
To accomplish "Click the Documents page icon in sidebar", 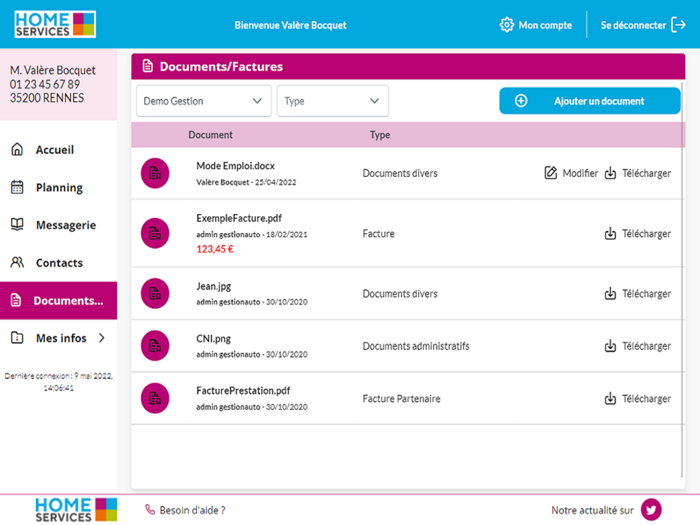I will coord(16,300).
